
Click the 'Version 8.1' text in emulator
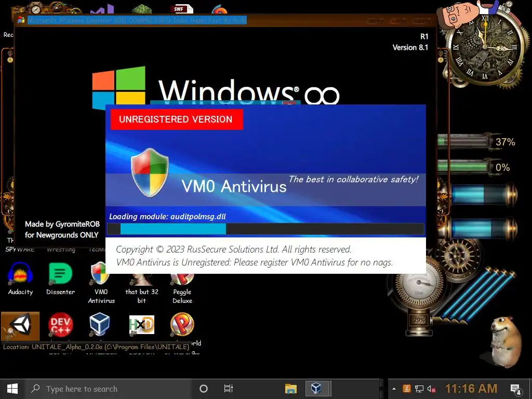tap(410, 47)
